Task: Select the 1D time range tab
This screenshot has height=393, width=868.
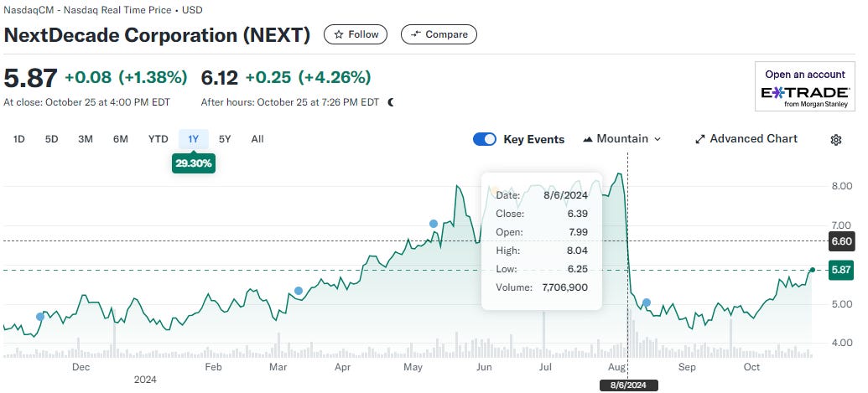Action: 18,139
